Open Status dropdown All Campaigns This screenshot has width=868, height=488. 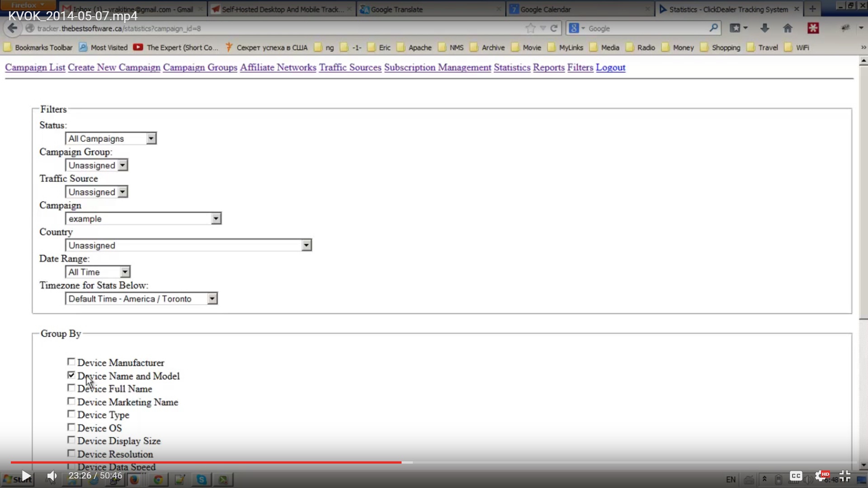[x=111, y=138]
